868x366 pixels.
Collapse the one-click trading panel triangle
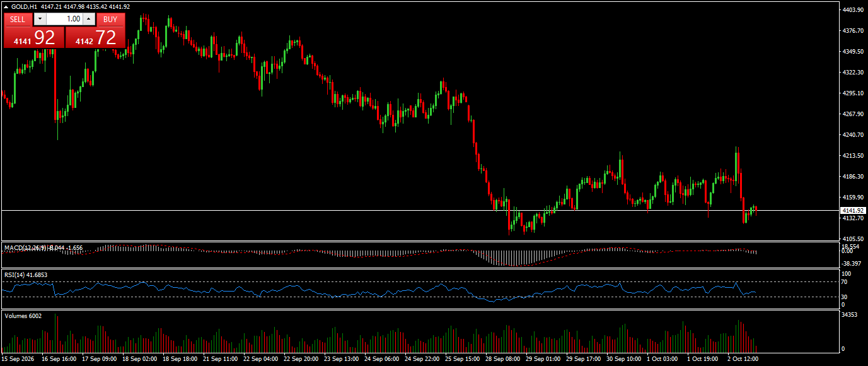pyautogui.click(x=6, y=6)
